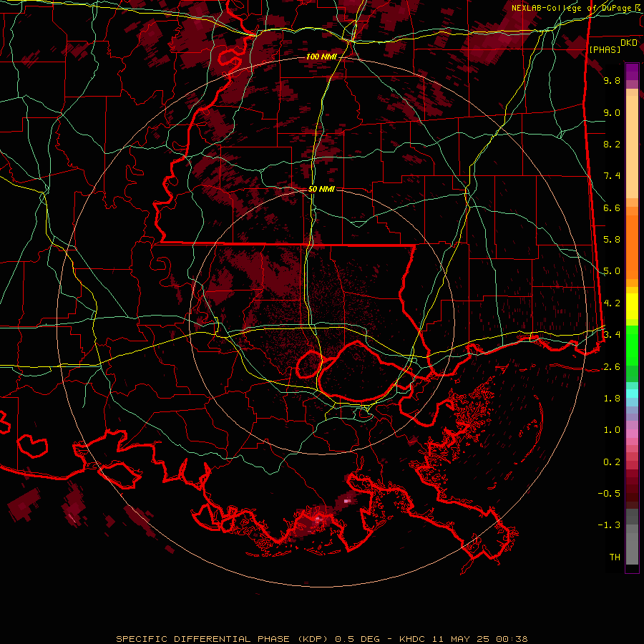
Task: Click the 1.0 legend value
Action: [612, 430]
